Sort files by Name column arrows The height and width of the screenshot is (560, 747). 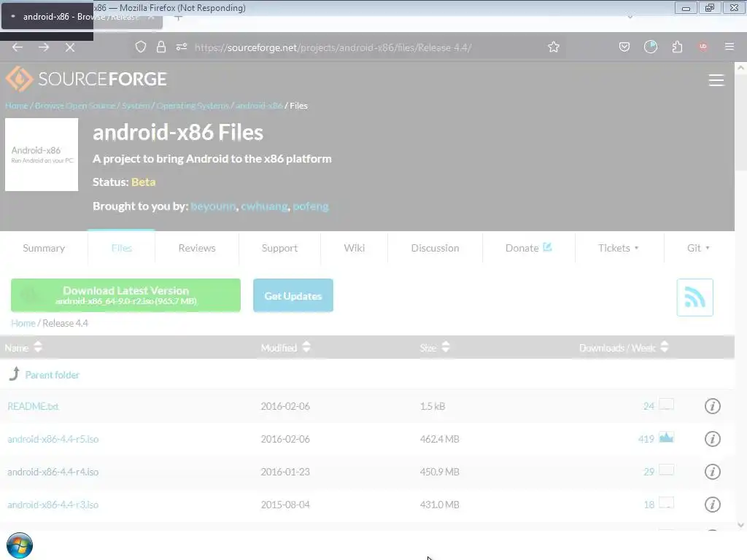coord(38,347)
